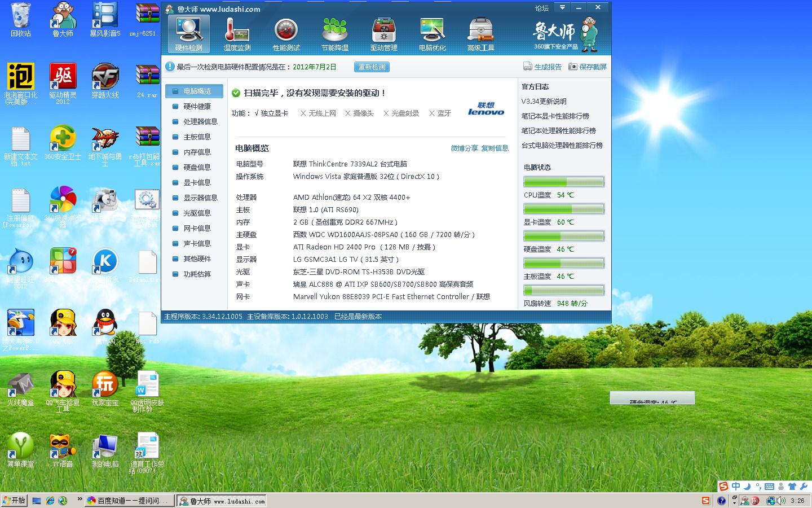
Task: Click the 微博分享 share link
Action: pos(464,148)
